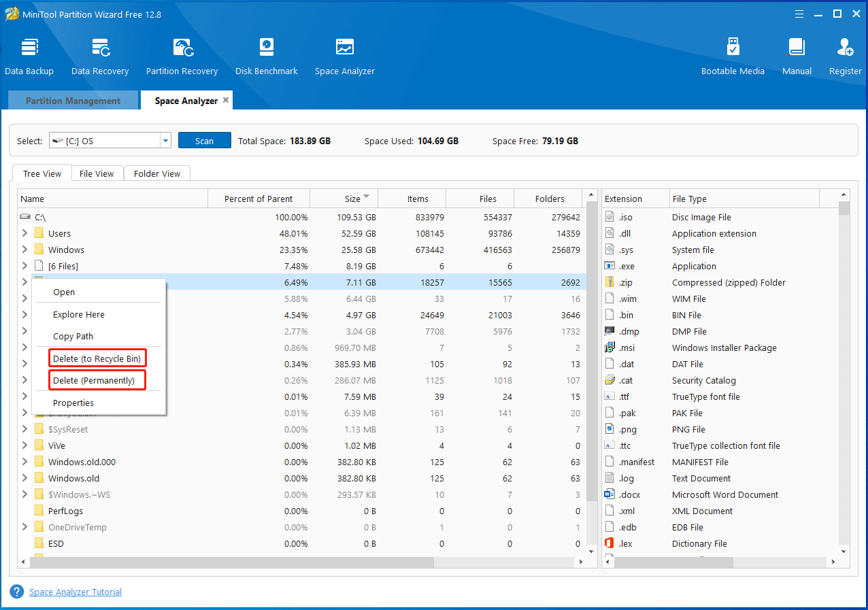The width and height of the screenshot is (868, 610).
Task: Click the .cat security catalog icon
Action: point(610,380)
